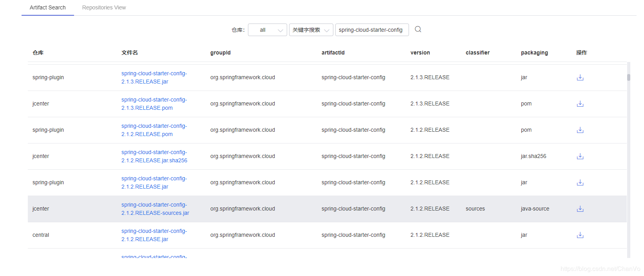Open the central 2.1.2.RELEASE.jar file link
The image size is (644, 276).
pyautogui.click(x=154, y=235)
